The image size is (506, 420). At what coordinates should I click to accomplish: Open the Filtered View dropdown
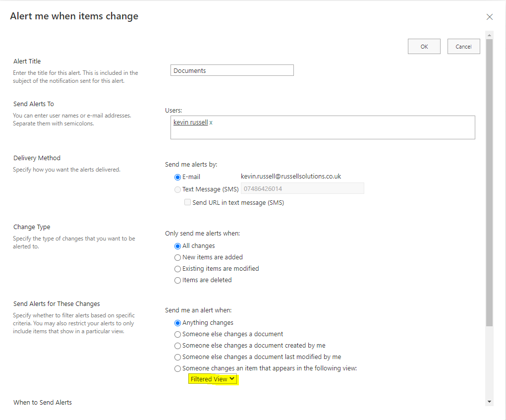pos(213,379)
